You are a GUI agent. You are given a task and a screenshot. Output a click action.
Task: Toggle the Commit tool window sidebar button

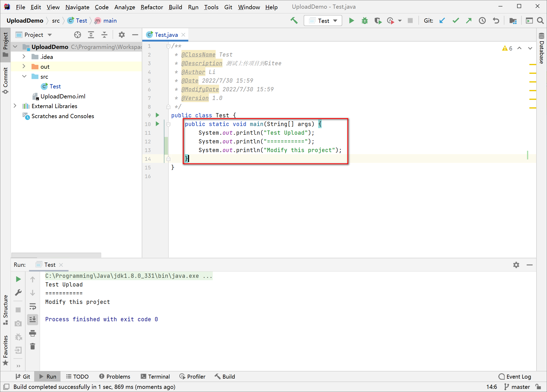(x=5, y=80)
